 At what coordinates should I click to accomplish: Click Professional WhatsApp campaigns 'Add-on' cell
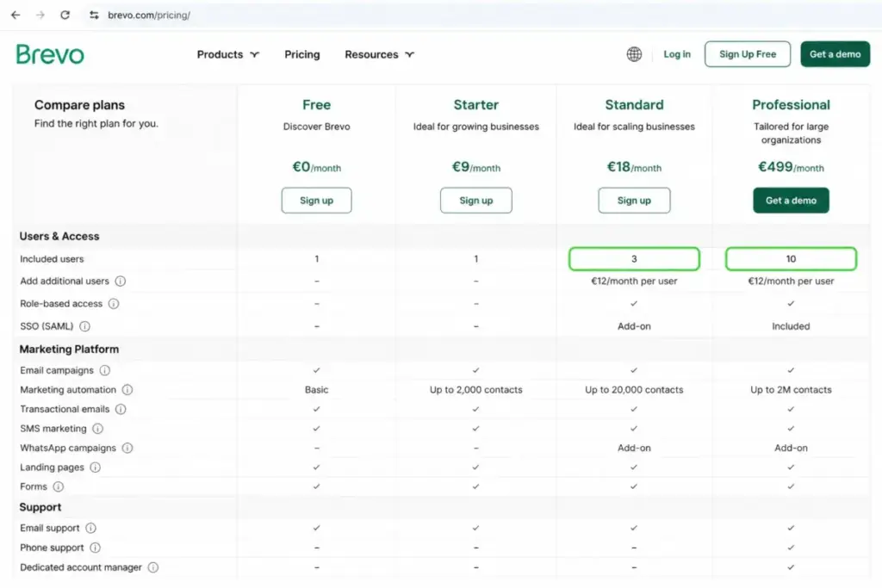coord(791,448)
